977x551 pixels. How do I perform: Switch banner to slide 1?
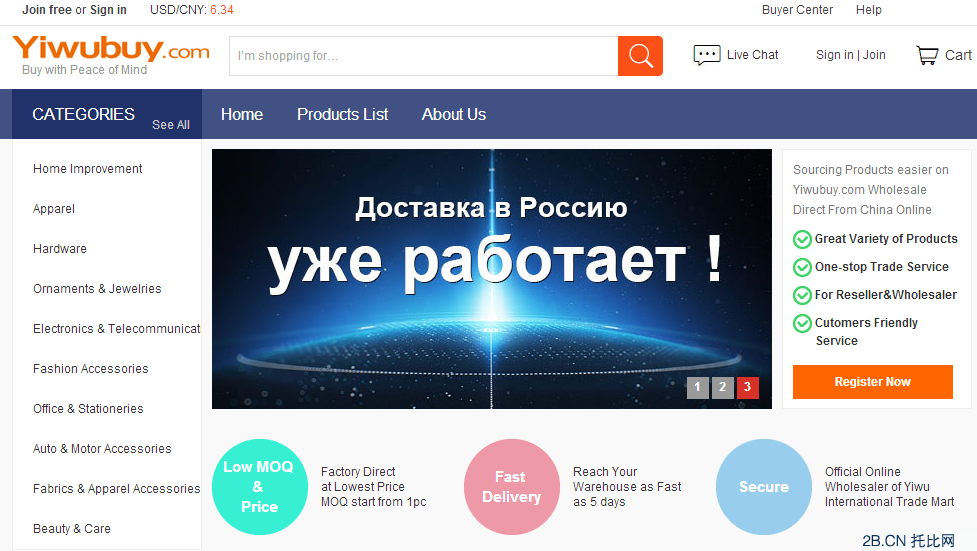[x=697, y=388]
